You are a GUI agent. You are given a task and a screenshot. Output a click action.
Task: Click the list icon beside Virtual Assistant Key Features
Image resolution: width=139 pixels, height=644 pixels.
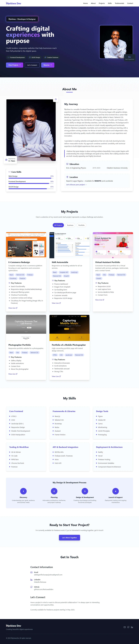click(96, 283)
